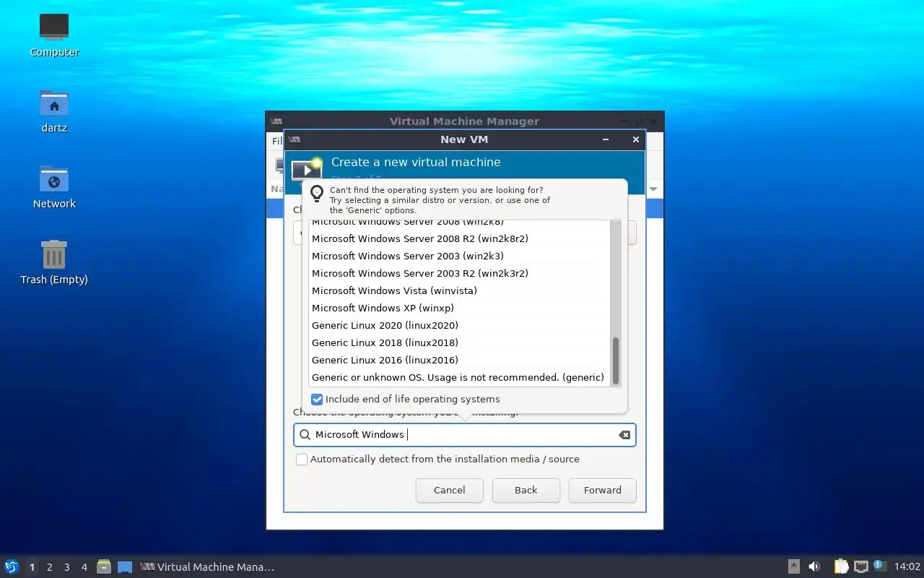Open the clipboard tray icon
The width and height of the screenshot is (924, 578).
click(x=841, y=567)
